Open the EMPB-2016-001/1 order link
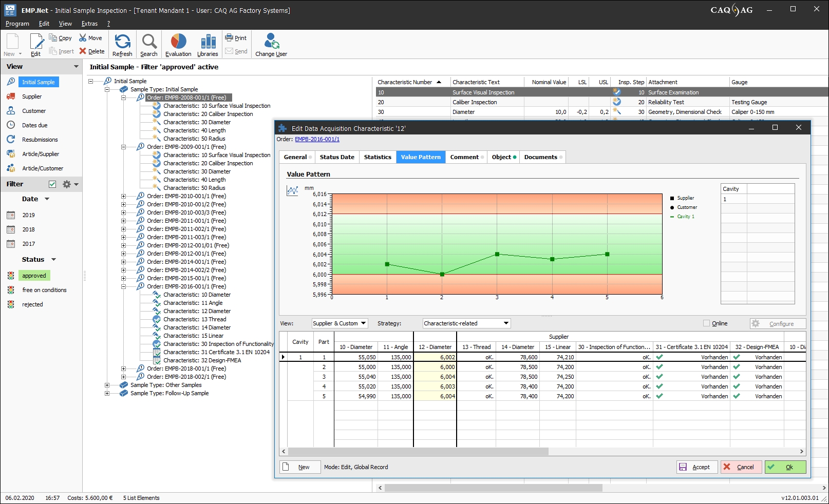Screen dimensions: 829x504 tap(317, 139)
